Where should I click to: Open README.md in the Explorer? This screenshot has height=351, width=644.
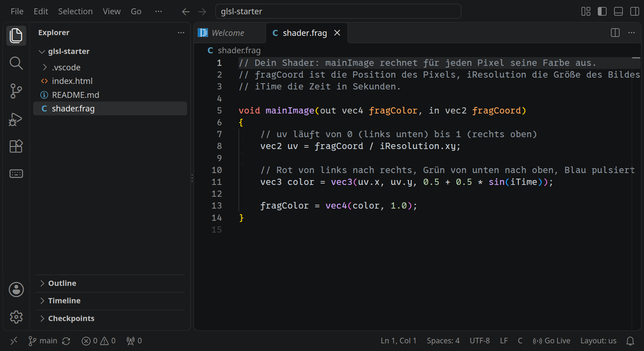(110, 95)
